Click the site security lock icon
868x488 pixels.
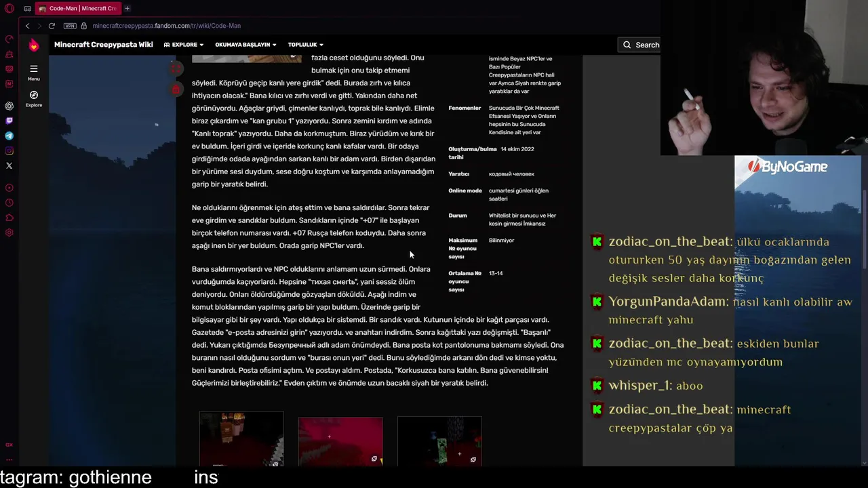click(84, 26)
